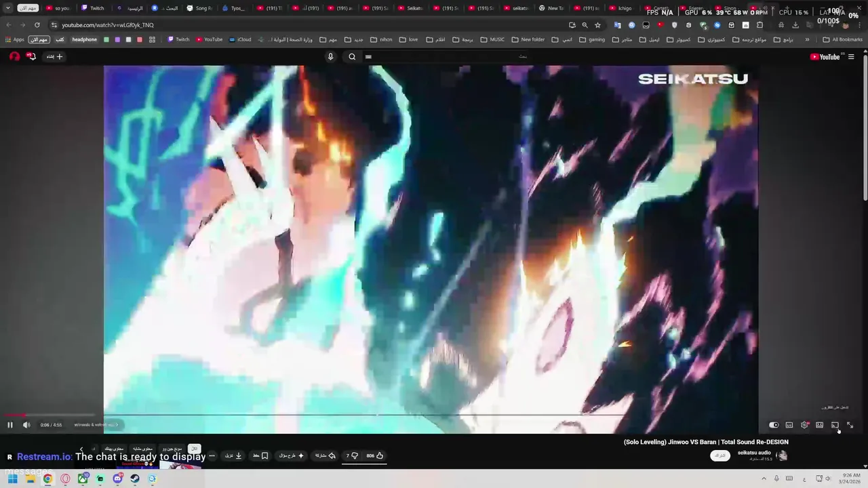Open File Explorer from taskbar
The width and height of the screenshot is (868, 488).
30,479
